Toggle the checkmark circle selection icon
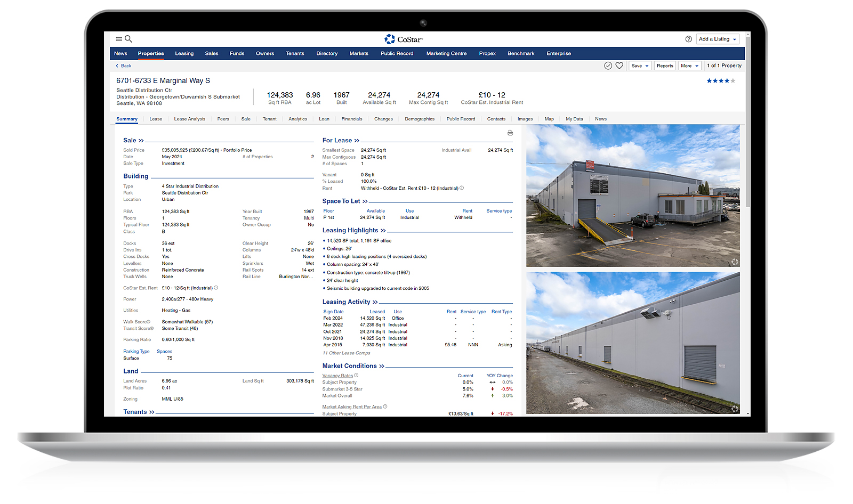853x504 pixels. (x=608, y=66)
